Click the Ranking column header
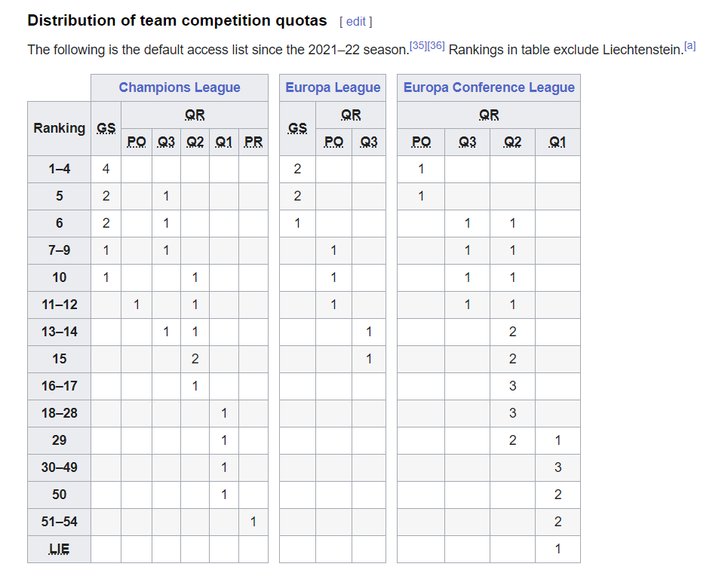The image size is (728, 576). point(59,128)
